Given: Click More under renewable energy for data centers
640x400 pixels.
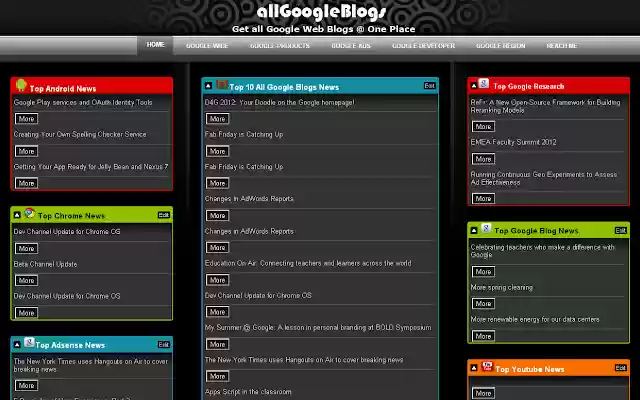Looking at the screenshot, I should click(483, 336).
